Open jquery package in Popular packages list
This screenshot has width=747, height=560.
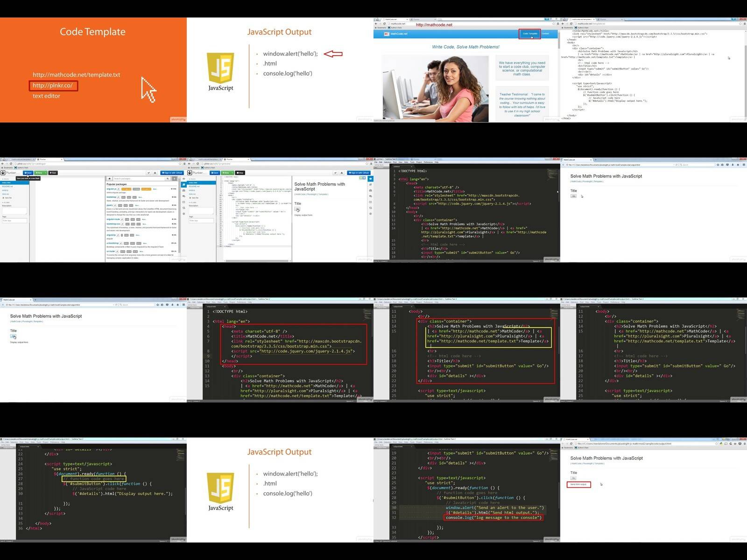(x=109, y=205)
